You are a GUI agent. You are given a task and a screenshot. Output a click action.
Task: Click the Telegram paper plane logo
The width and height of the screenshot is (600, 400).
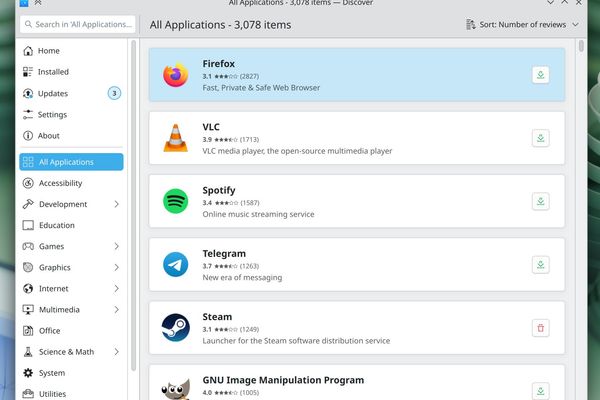click(x=176, y=264)
